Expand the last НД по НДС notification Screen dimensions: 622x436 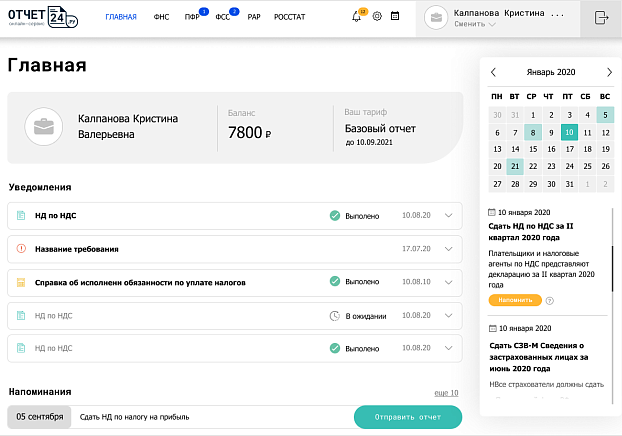click(x=448, y=348)
